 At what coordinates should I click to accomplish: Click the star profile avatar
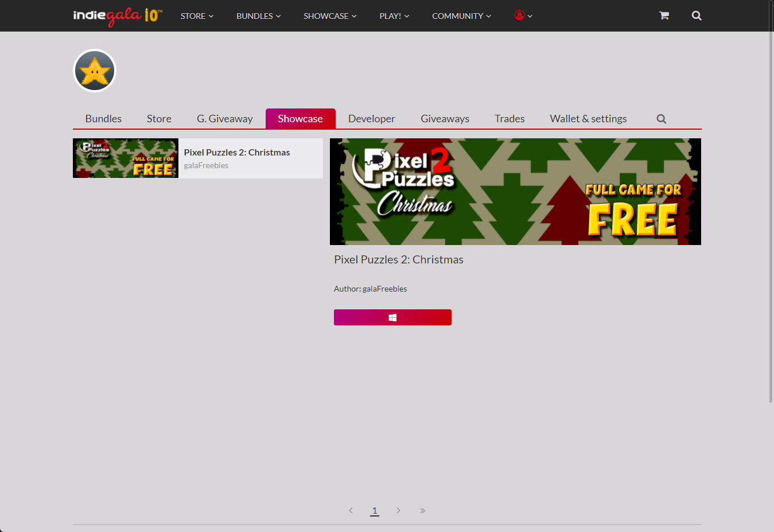(x=95, y=71)
